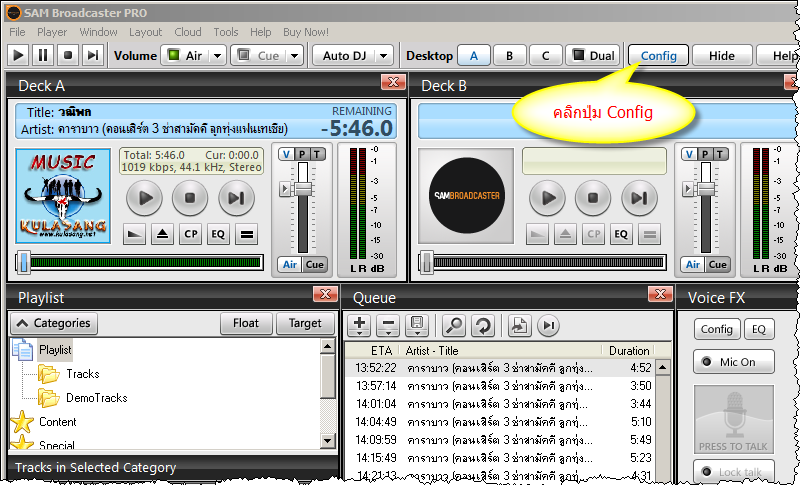Stop playback in Deck B
This screenshot has height=485, width=800.
pyautogui.click(x=593, y=198)
